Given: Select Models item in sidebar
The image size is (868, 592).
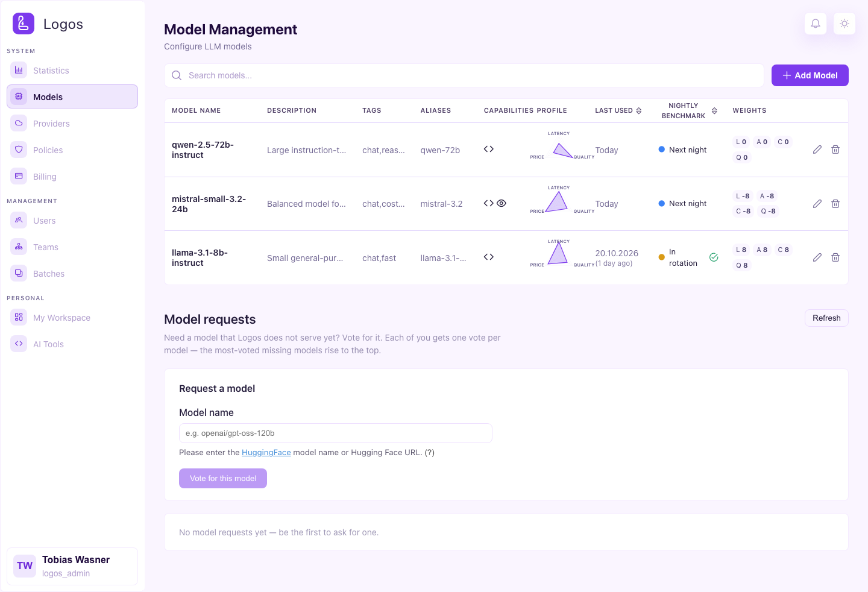Looking at the screenshot, I should (72, 96).
